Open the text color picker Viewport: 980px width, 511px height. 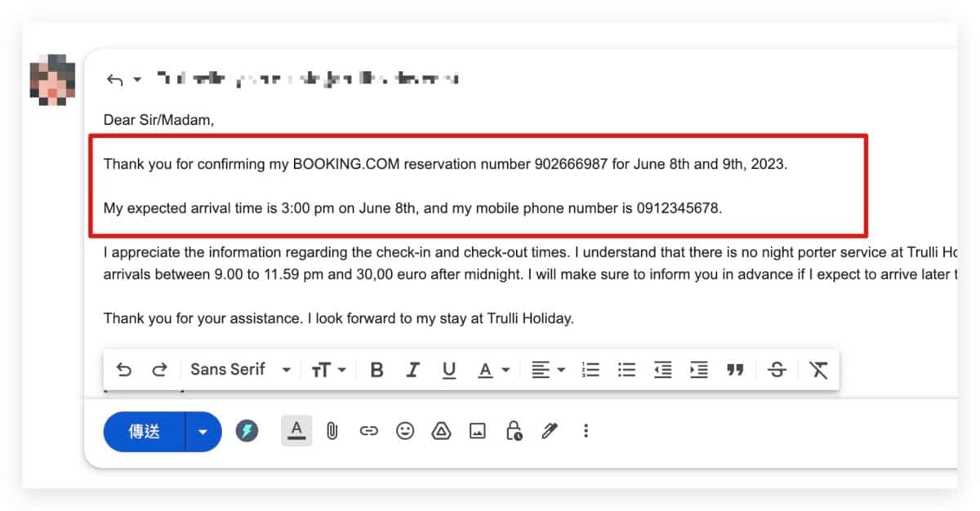point(493,370)
